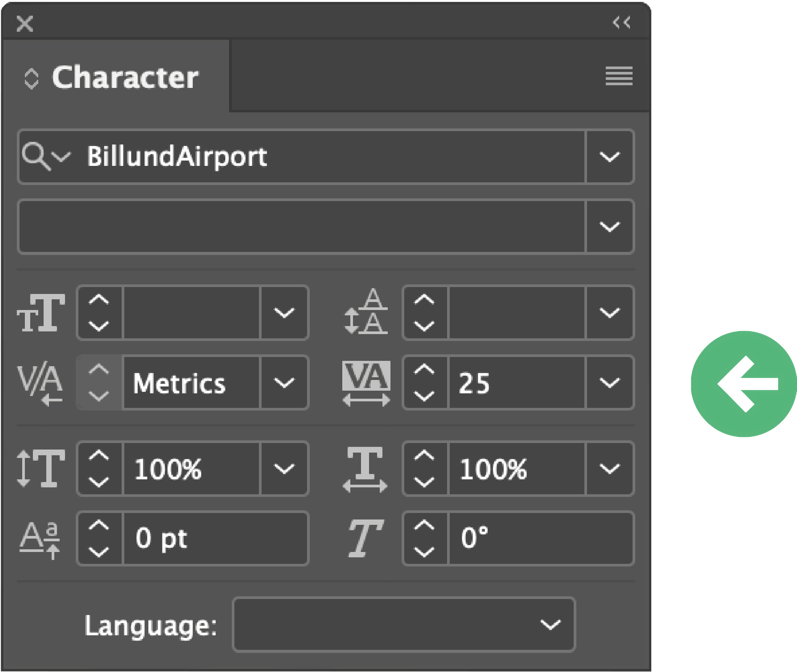
Task: Click into the skew angle 0° field
Action: 540,538
